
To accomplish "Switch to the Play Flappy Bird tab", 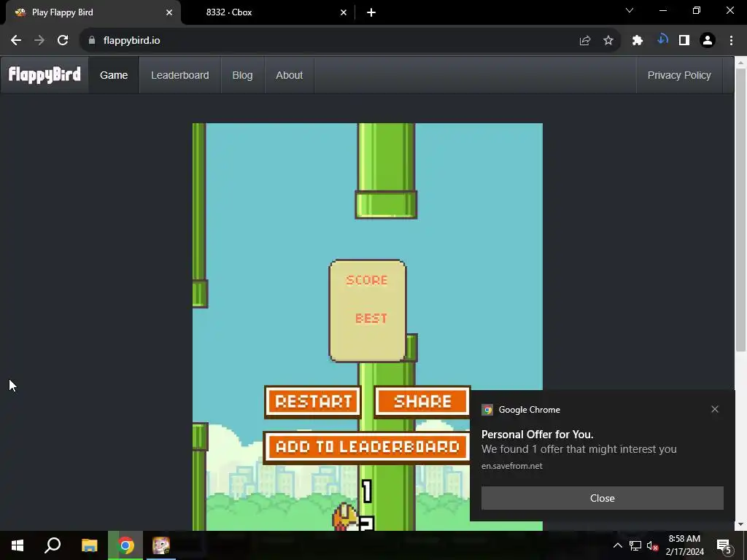I will pyautogui.click(x=93, y=12).
